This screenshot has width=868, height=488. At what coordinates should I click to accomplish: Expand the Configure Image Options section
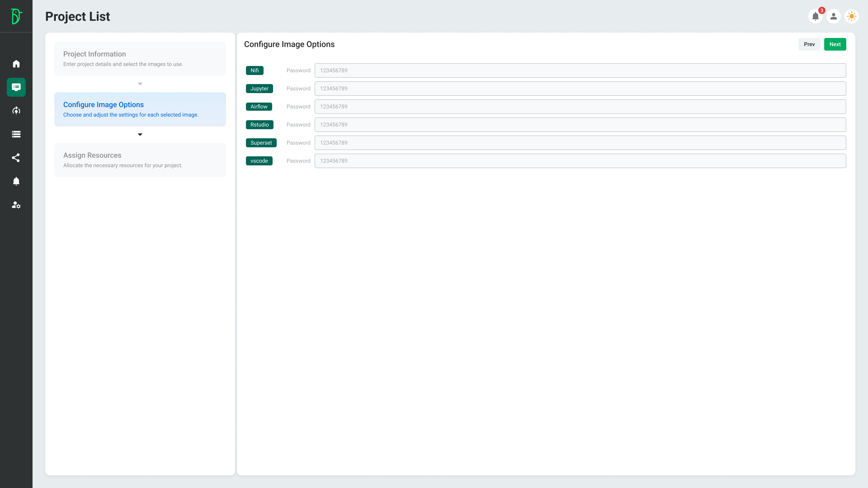[140, 134]
